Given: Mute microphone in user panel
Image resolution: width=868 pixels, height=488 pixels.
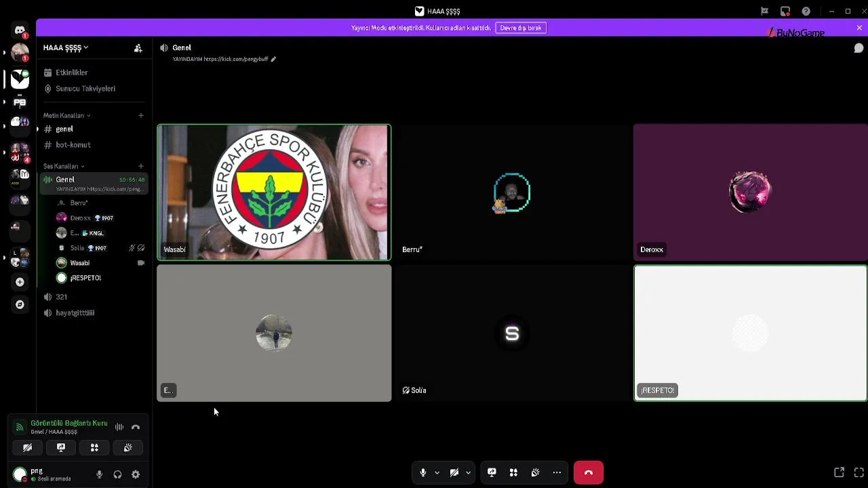Looking at the screenshot, I should click(100, 474).
